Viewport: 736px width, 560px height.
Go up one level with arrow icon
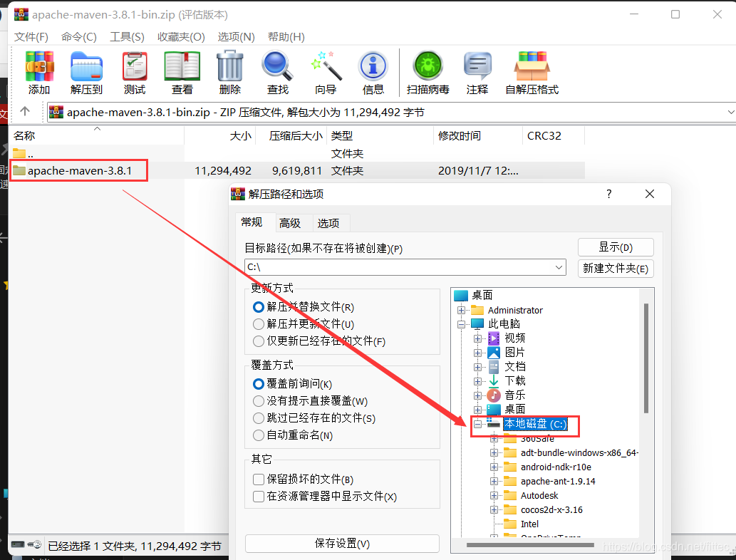click(x=25, y=111)
